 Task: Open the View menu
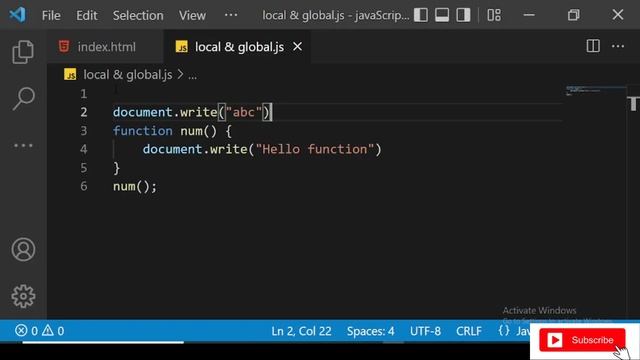tap(192, 16)
